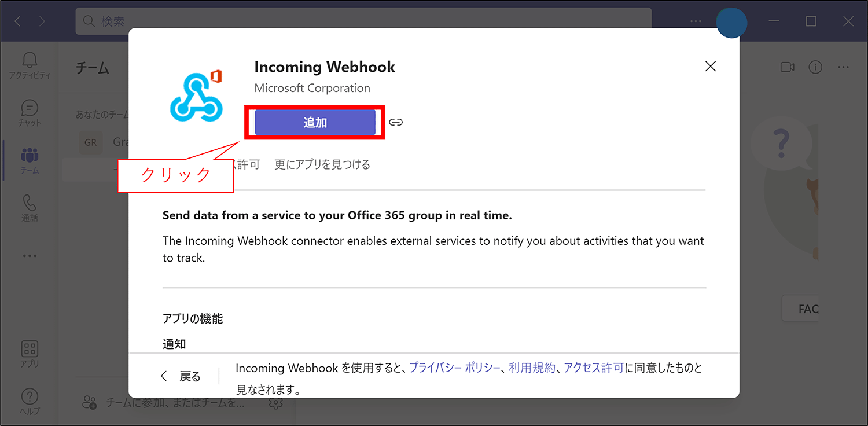This screenshot has height=426, width=868.
Task: Open 通話 in the left sidebar
Action: [x=30, y=208]
